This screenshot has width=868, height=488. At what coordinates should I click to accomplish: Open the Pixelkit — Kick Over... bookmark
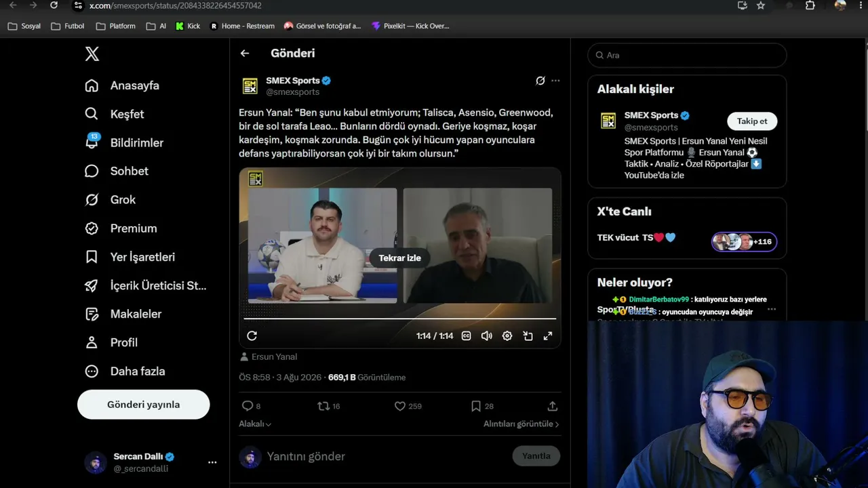click(x=410, y=26)
